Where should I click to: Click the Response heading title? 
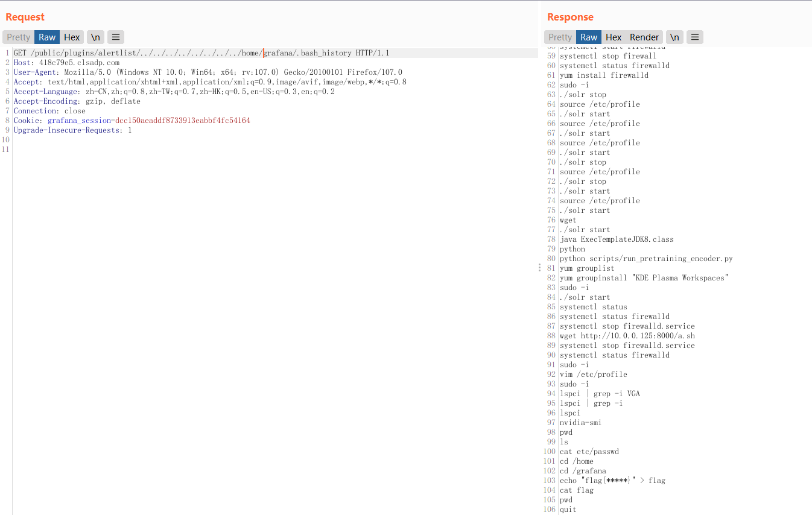click(x=570, y=17)
